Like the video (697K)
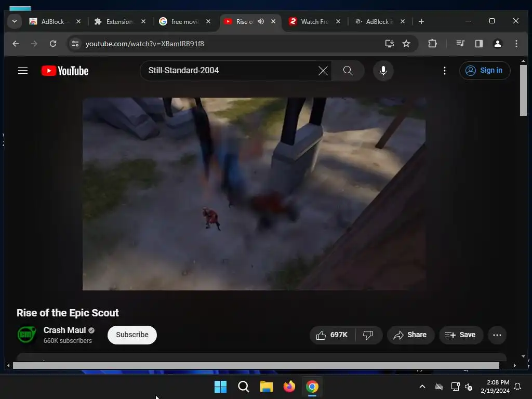Screen dimensions: 532x399 332,335
